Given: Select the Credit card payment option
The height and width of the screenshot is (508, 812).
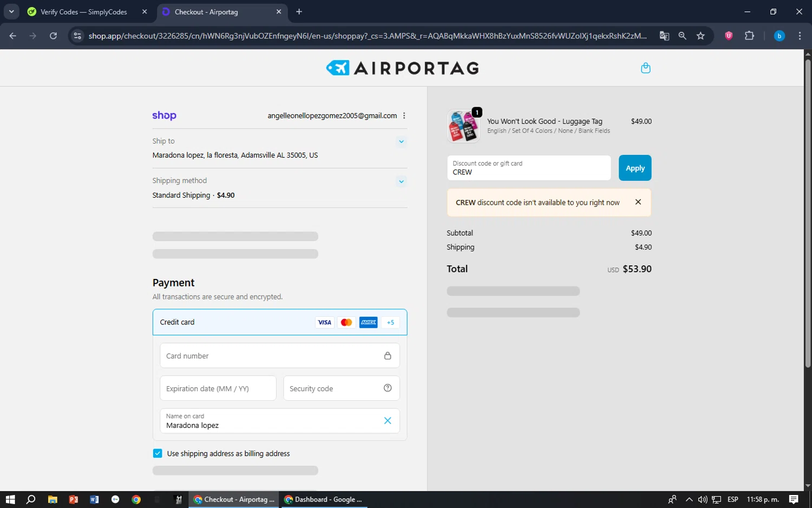Looking at the screenshot, I should point(280,322).
